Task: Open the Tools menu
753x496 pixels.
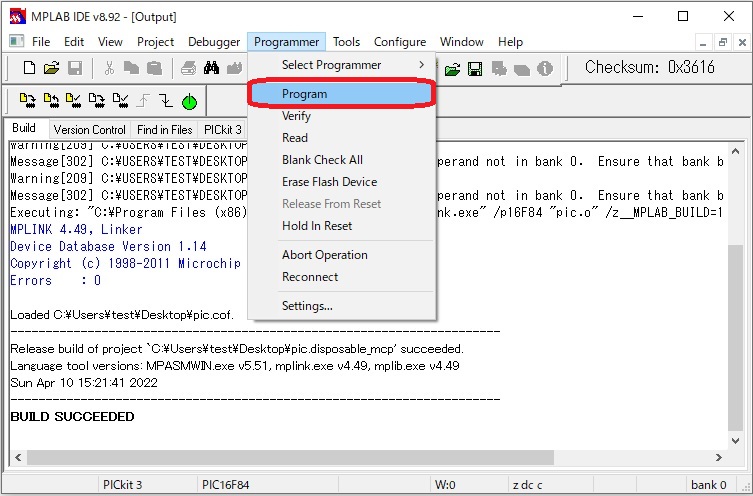Action: click(x=346, y=42)
